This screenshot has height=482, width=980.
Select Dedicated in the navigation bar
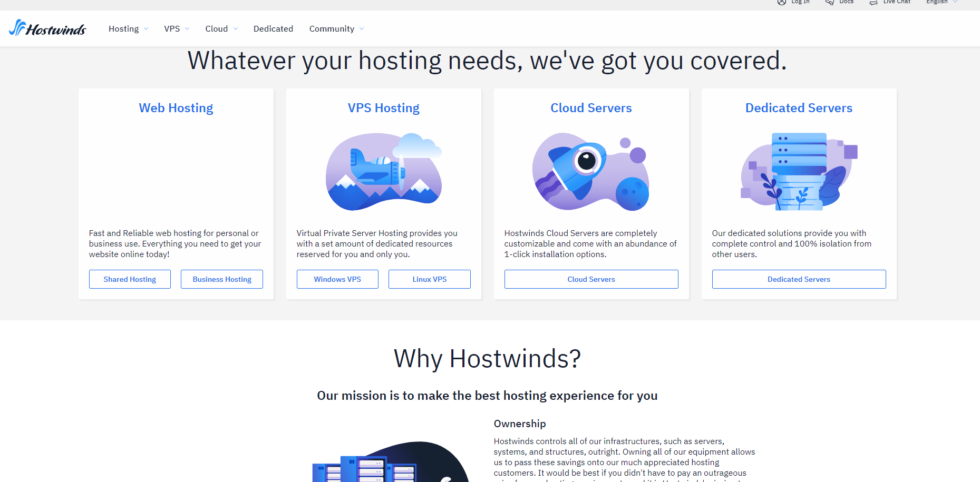pos(273,29)
